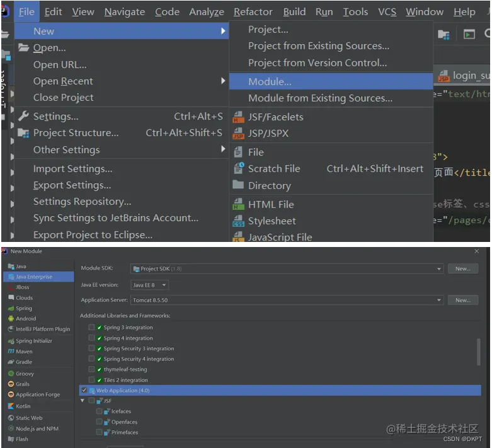Click the Stylesheet CSS icon
The height and width of the screenshot is (448, 492).
tap(238, 221)
